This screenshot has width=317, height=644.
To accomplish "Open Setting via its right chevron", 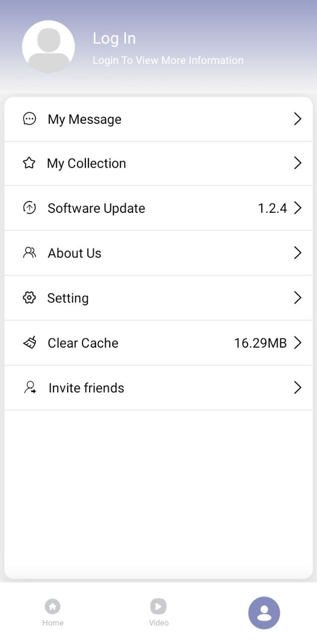I will (297, 298).
